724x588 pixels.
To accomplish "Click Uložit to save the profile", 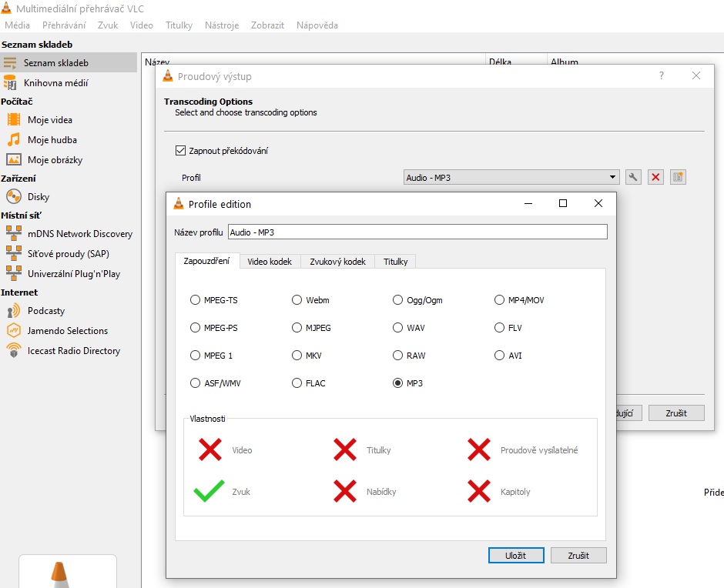I will [516, 556].
